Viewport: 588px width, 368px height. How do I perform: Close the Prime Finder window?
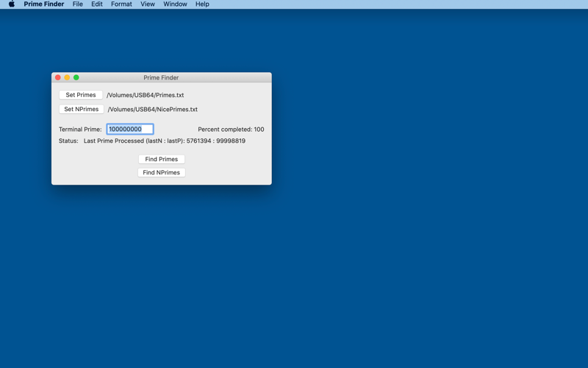click(58, 77)
